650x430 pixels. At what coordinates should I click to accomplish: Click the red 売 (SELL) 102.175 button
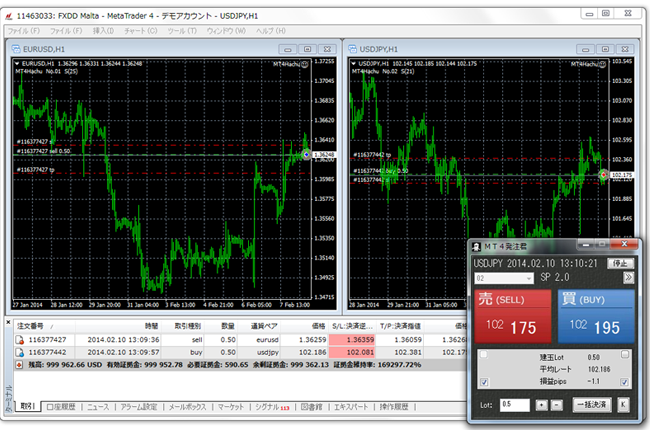point(513,316)
